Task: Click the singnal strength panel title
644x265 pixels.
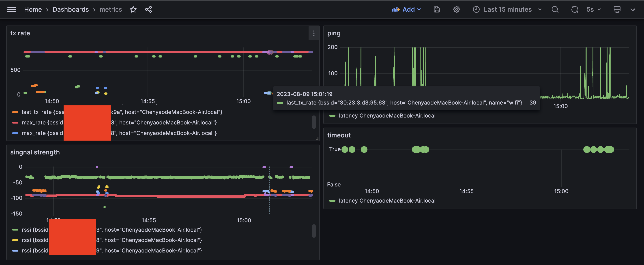Action: 35,152
